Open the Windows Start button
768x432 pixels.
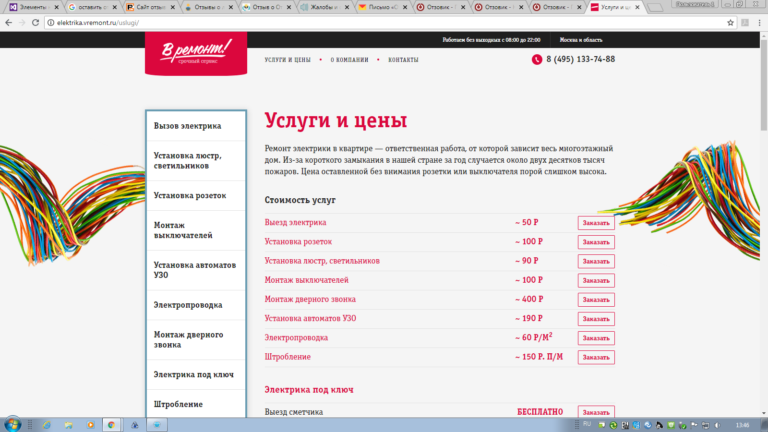(x=12, y=424)
